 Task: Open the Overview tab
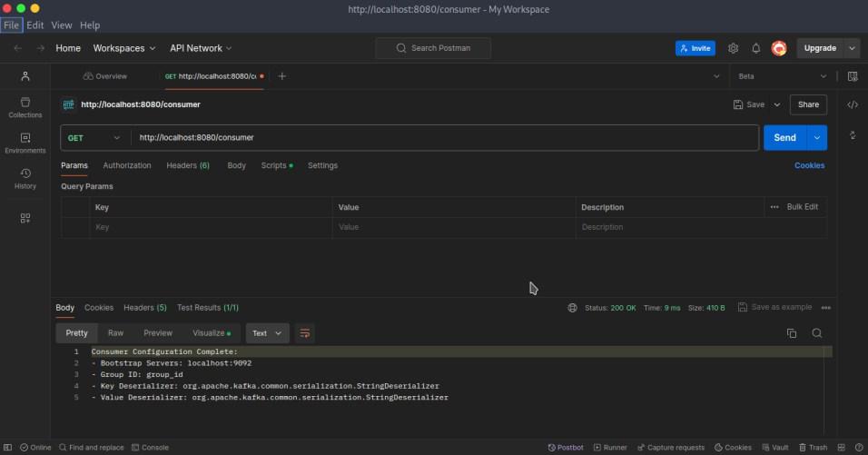tap(105, 76)
